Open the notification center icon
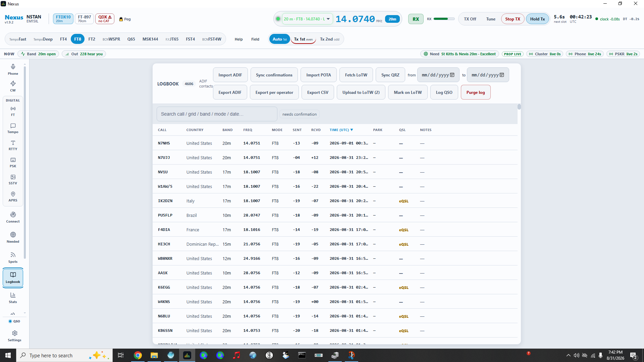This screenshot has height=362, width=644. (x=634, y=355)
